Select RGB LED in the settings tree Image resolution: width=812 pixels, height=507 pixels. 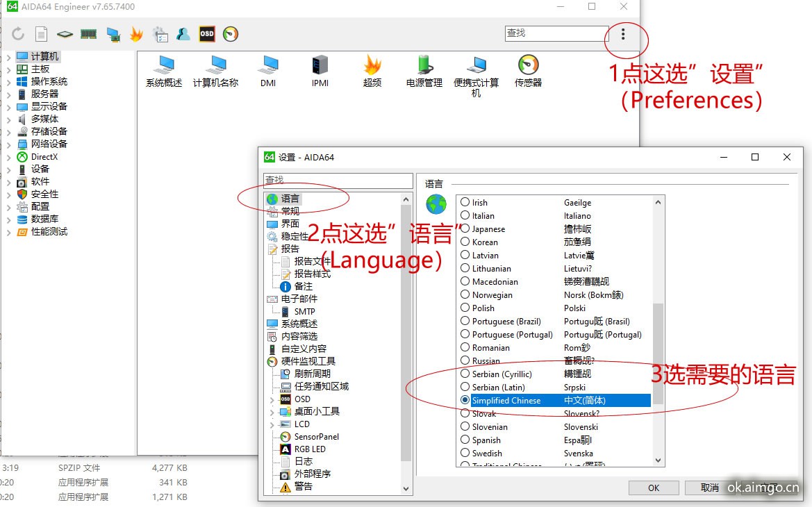tap(310, 449)
